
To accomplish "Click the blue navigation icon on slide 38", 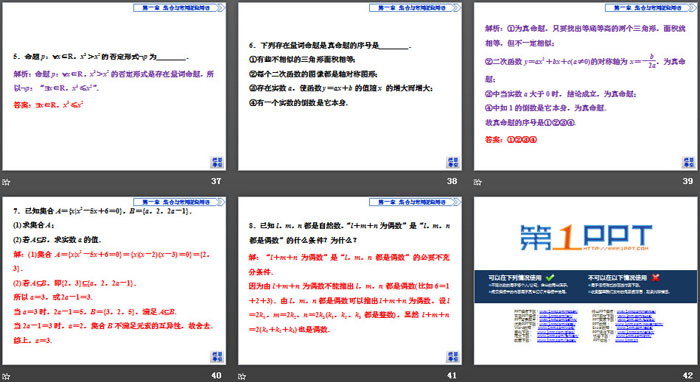I will click(453, 162).
